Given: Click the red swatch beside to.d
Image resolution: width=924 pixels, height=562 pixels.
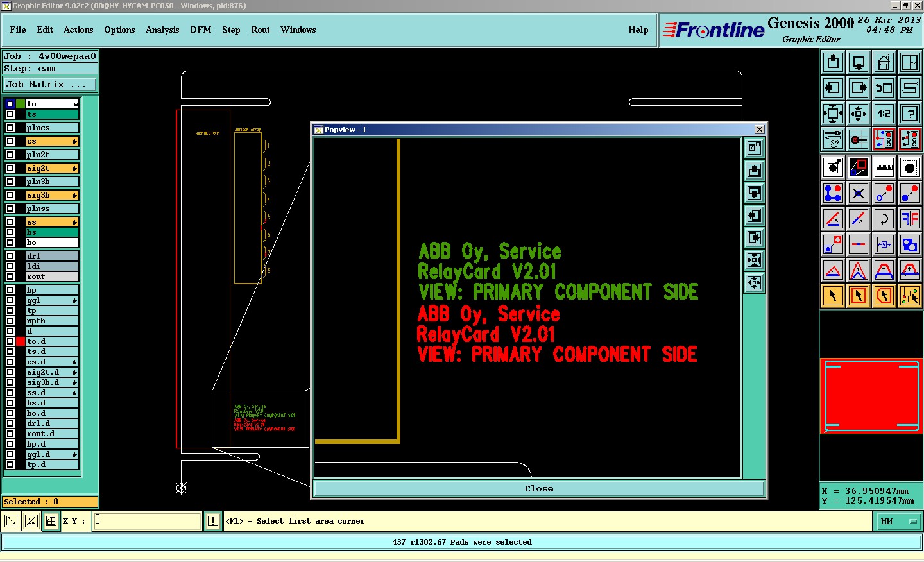Looking at the screenshot, I should pos(21,341).
